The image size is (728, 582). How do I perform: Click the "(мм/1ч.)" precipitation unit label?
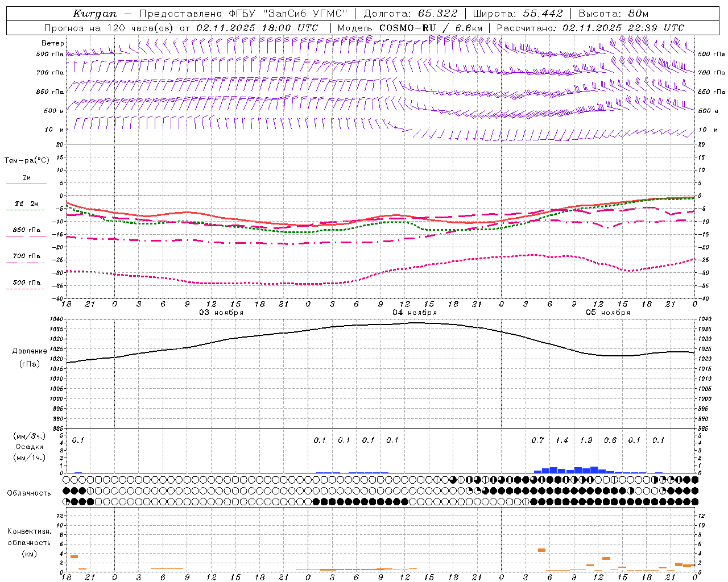click(x=30, y=458)
